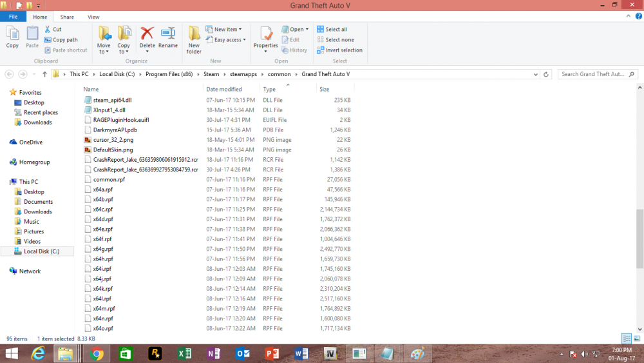Switch to details view in the status bar
Viewport: 644px width, 363px height.
627,338
